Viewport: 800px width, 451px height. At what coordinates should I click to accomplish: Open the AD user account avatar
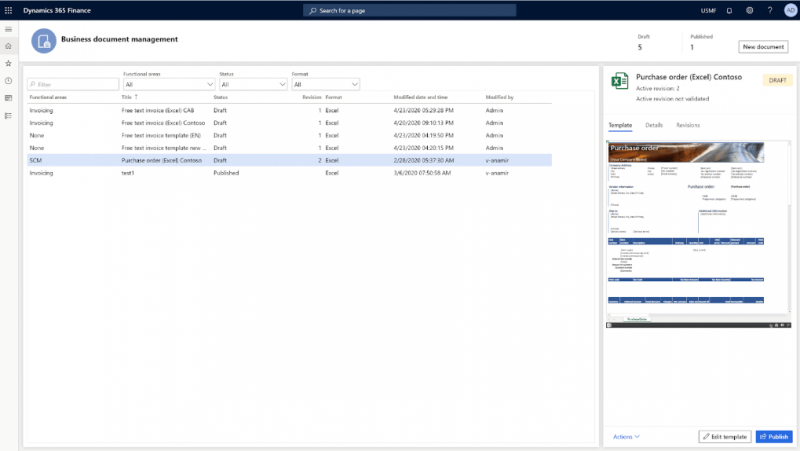click(790, 10)
